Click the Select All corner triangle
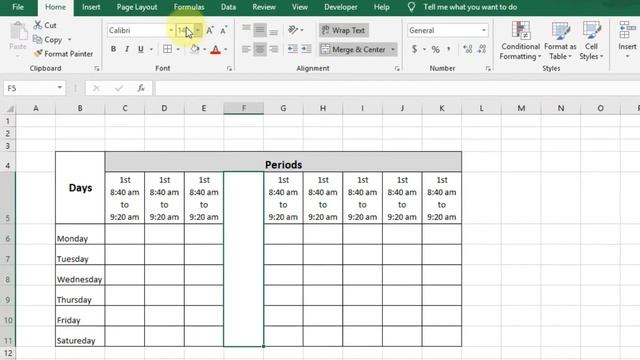The width and height of the screenshot is (640, 360). pyautogui.click(x=10, y=109)
